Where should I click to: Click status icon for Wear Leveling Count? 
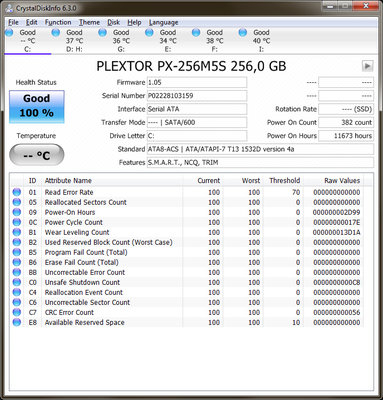17,232
